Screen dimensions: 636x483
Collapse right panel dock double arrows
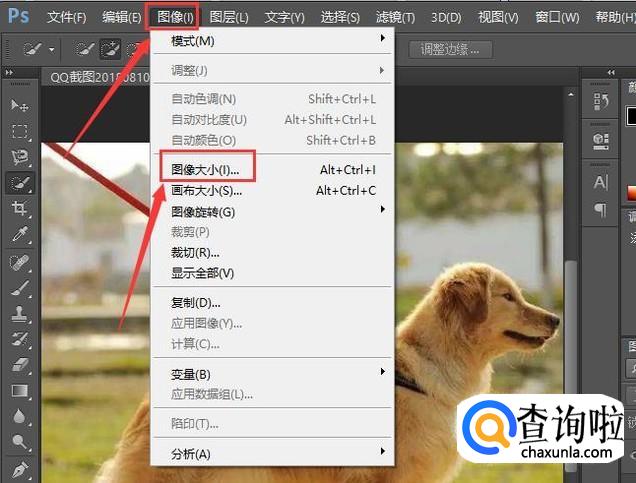[x=611, y=72]
